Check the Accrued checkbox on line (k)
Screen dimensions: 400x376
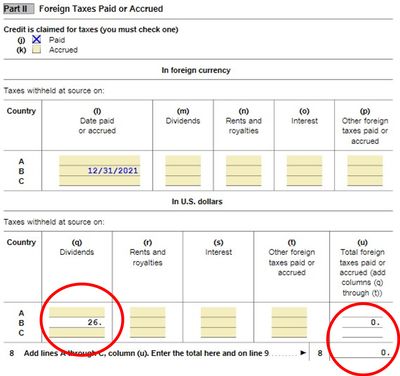click(x=36, y=50)
